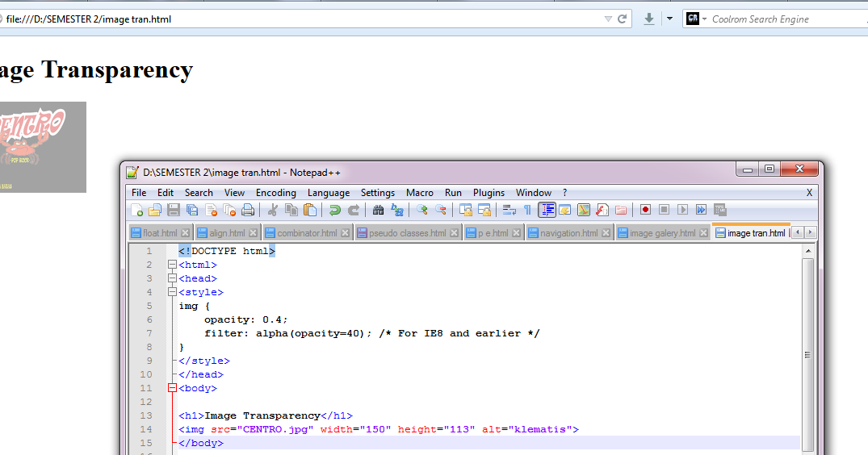Print the document via toolbar icon

coord(248,210)
